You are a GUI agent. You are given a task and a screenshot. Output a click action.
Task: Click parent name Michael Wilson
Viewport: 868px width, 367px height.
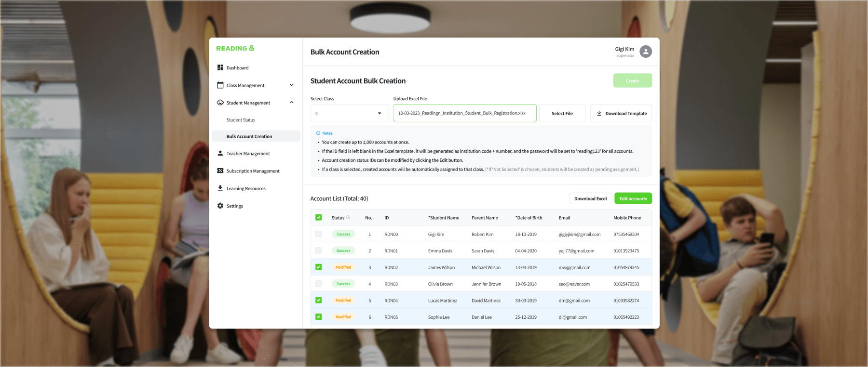point(486,267)
